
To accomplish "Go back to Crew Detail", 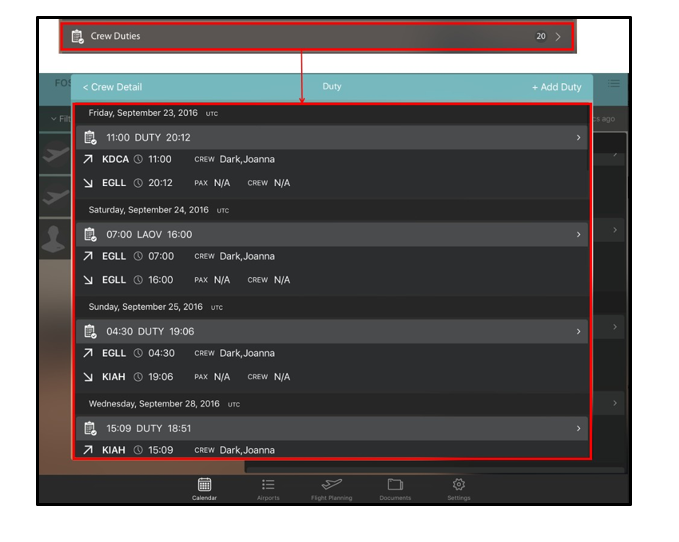I will (x=112, y=87).
